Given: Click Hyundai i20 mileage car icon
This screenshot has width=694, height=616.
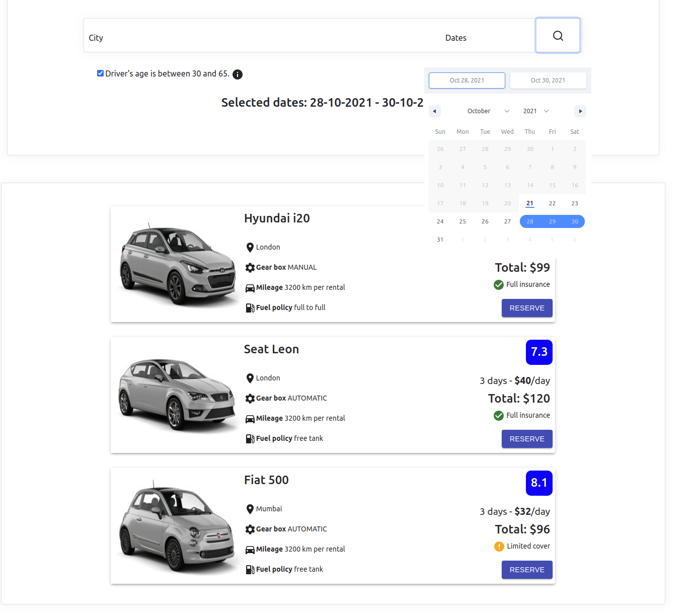Looking at the screenshot, I should tap(250, 288).
